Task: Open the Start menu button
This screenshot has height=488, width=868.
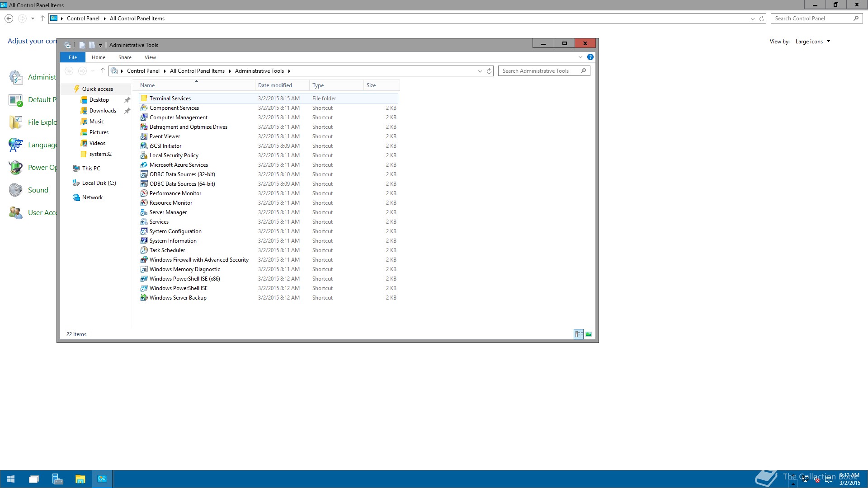Action: (11, 479)
